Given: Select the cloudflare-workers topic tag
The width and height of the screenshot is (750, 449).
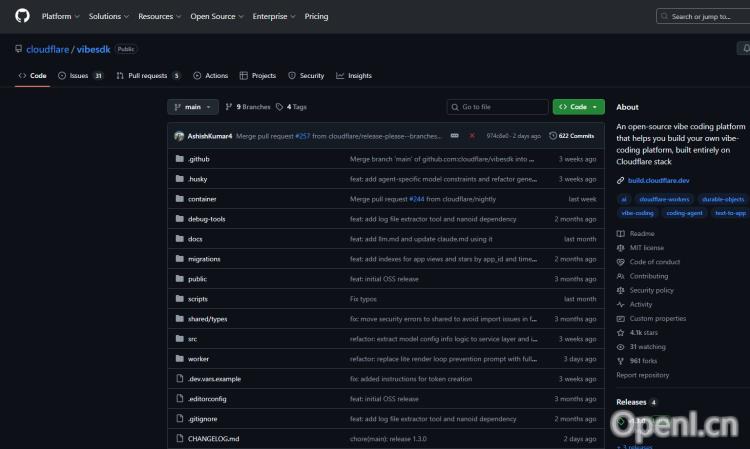Looking at the screenshot, I should pyautogui.click(x=664, y=199).
